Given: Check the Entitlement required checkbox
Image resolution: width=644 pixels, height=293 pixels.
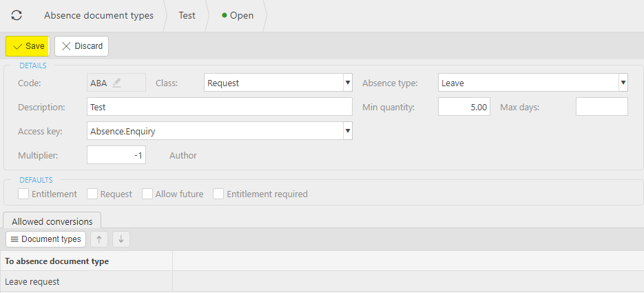Looking at the screenshot, I should 218,194.
